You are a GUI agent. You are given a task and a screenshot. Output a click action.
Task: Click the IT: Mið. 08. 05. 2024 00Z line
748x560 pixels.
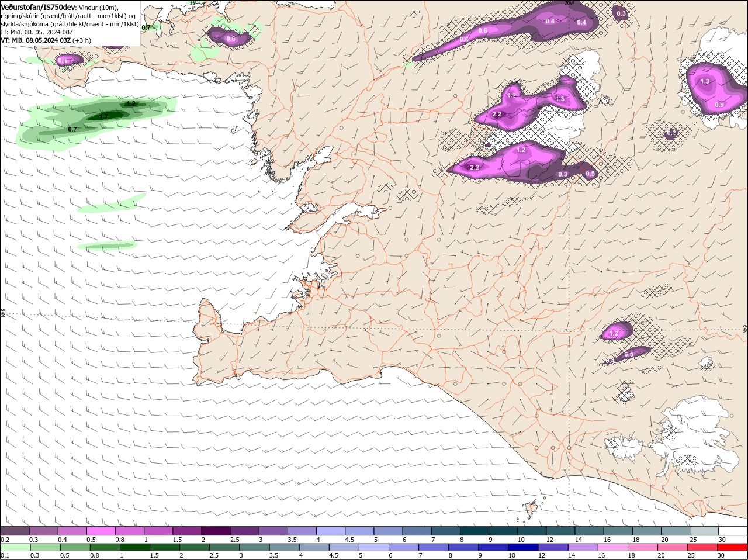[36, 32]
